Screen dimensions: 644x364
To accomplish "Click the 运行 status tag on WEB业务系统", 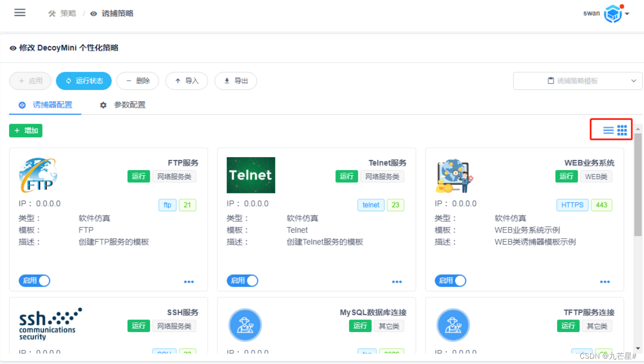I will 566,176.
